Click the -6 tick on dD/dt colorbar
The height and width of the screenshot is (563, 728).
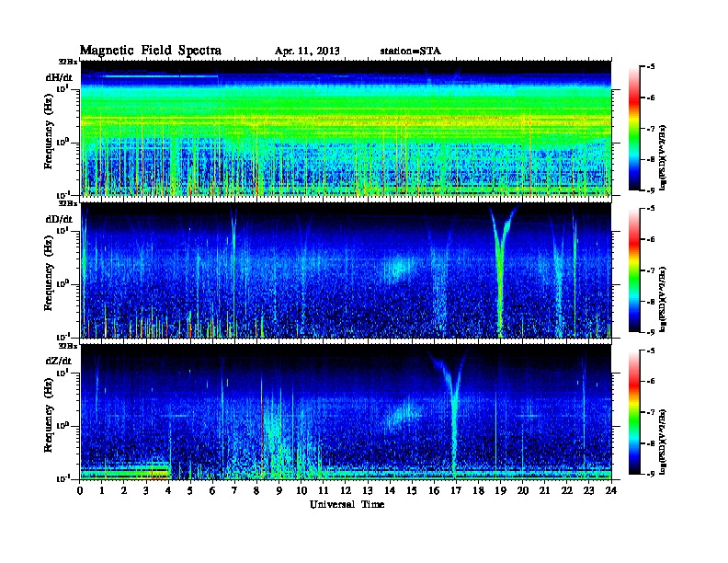(x=651, y=239)
